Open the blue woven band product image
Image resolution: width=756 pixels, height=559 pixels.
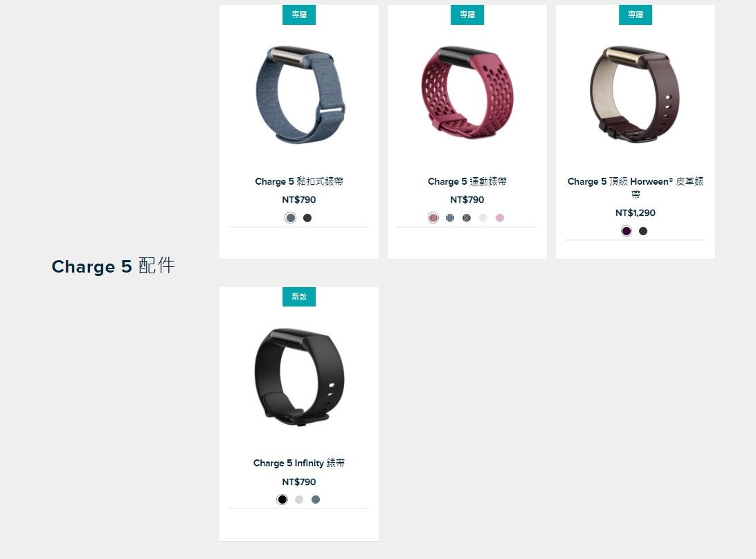pos(300,95)
